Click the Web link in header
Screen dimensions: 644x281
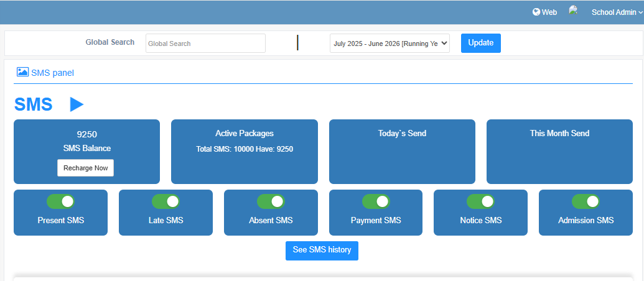pyautogui.click(x=549, y=12)
